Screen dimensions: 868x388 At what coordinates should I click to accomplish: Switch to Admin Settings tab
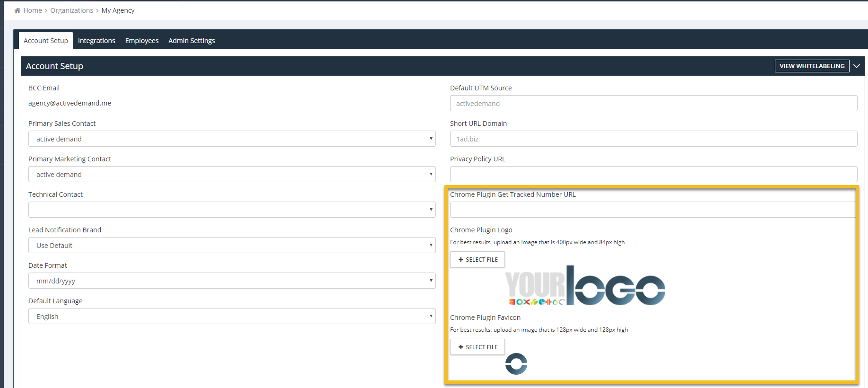pos(191,41)
